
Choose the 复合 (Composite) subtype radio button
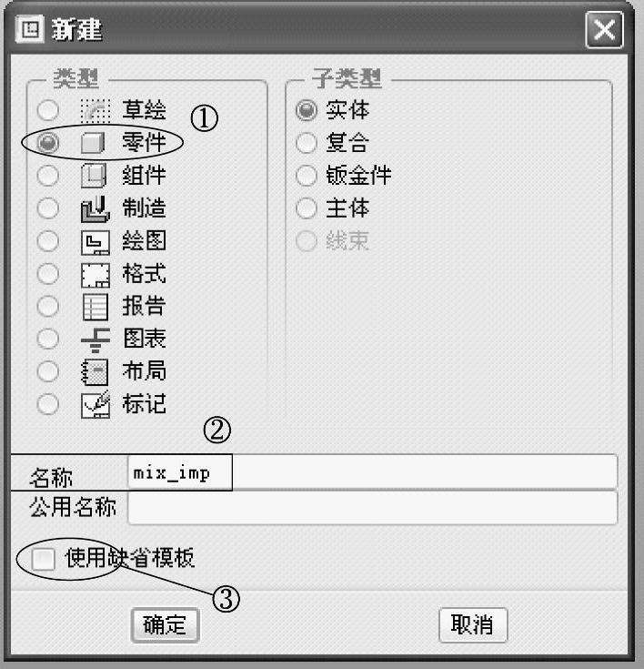(x=307, y=144)
